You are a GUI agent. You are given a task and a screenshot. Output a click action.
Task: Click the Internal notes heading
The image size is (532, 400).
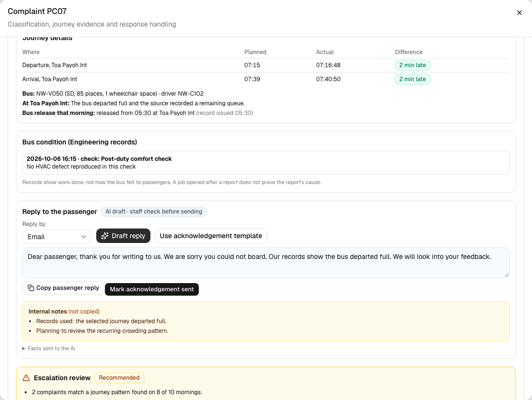click(47, 312)
